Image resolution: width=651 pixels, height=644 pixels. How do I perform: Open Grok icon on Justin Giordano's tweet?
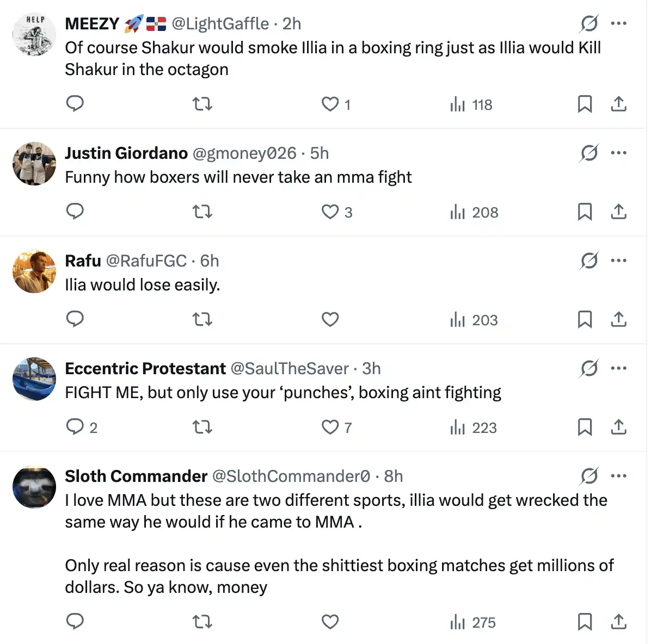pyautogui.click(x=588, y=153)
